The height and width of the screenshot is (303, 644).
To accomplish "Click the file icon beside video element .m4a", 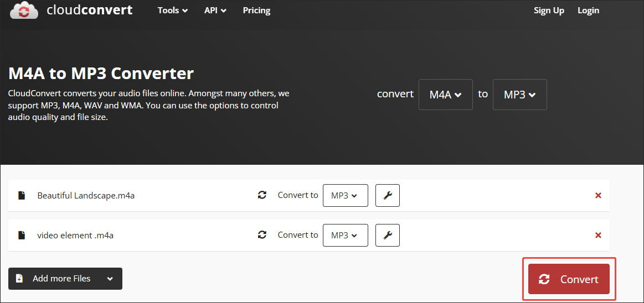I will 22,236.
